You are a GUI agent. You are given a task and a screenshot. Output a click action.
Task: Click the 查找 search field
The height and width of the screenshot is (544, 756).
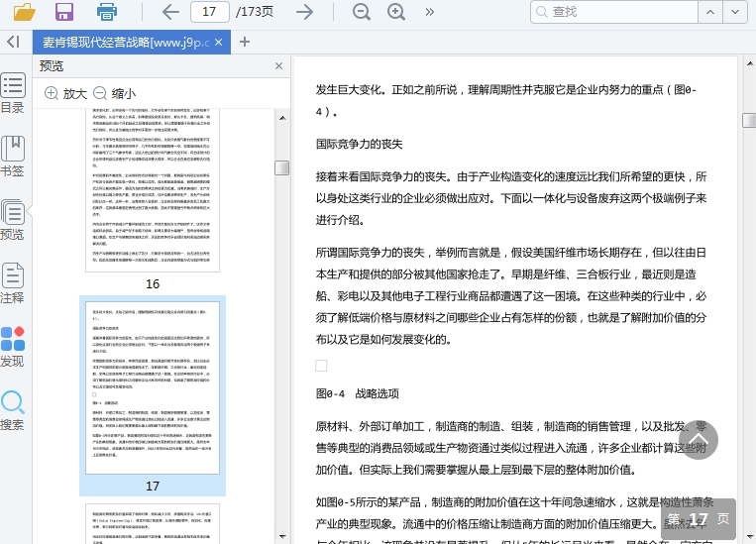pos(614,12)
